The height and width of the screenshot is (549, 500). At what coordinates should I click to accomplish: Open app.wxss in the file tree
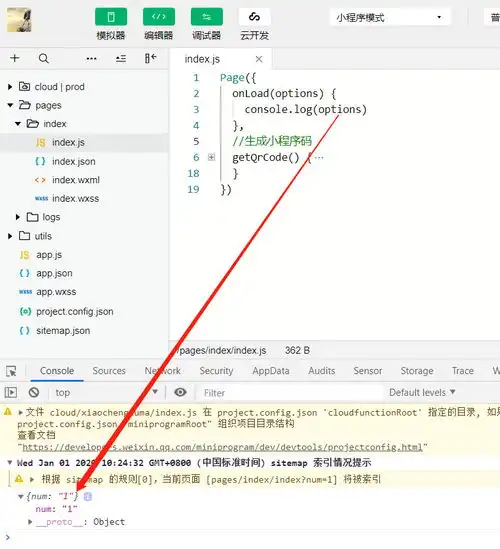pyautogui.click(x=56, y=292)
